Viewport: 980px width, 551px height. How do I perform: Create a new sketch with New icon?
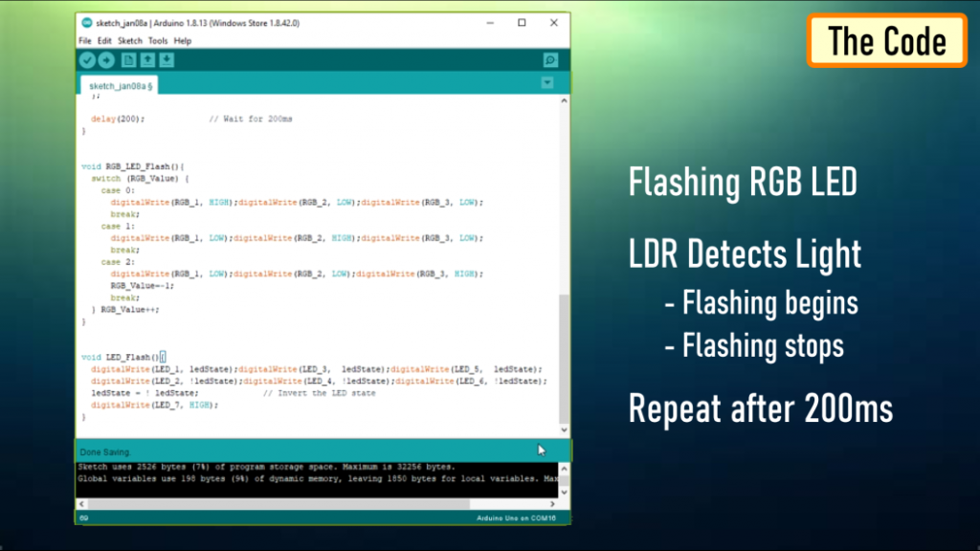(x=128, y=60)
